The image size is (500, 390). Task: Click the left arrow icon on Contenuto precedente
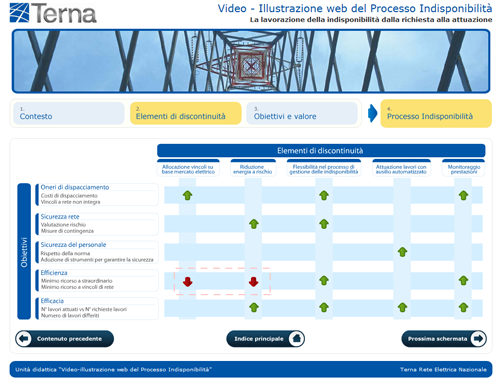coord(23,339)
